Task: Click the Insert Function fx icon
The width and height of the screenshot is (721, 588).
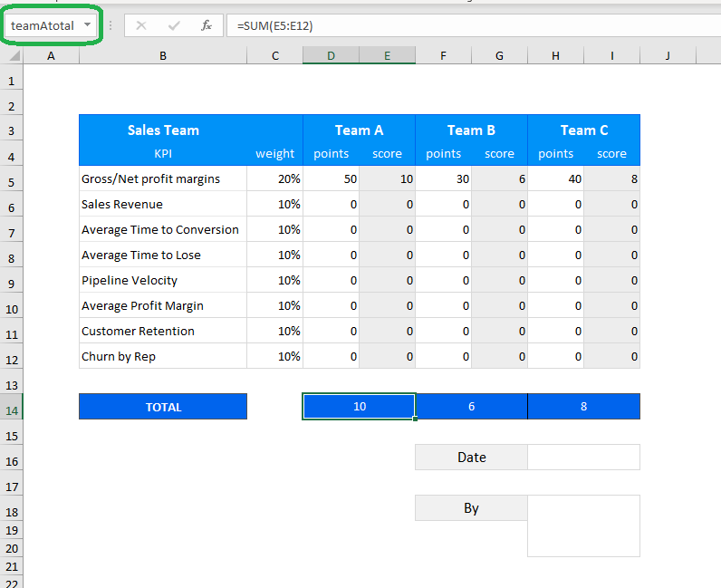Action: [207, 25]
